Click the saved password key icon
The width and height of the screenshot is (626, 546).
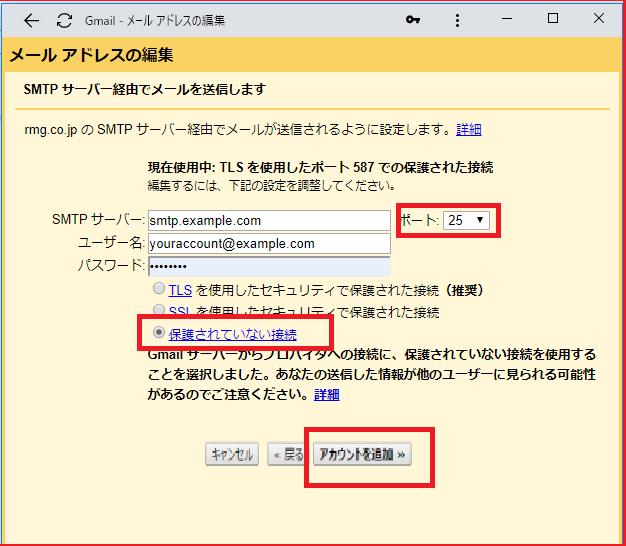click(412, 20)
